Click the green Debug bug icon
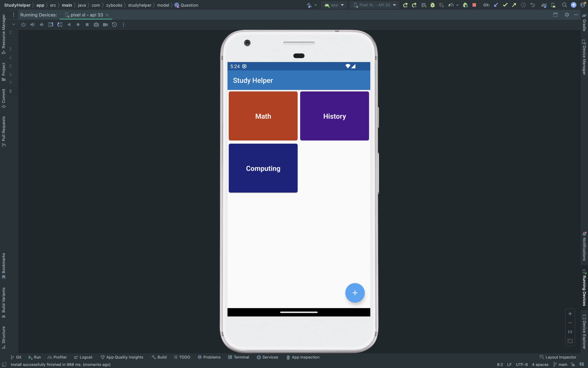The width and height of the screenshot is (588, 368). pos(432,5)
